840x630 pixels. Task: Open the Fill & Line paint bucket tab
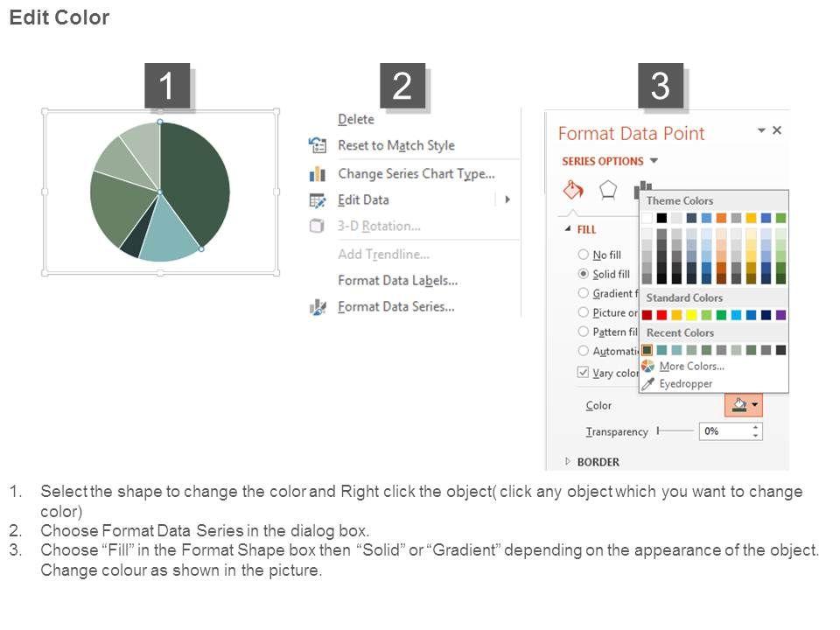click(572, 189)
